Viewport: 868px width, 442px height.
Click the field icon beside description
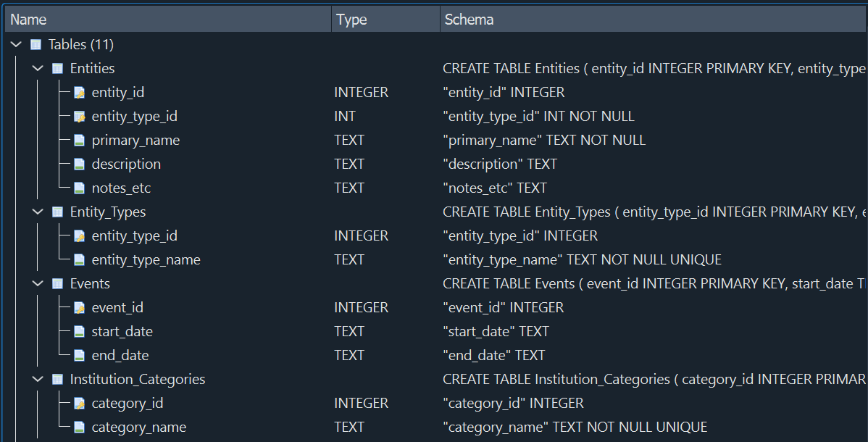pos(79,164)
